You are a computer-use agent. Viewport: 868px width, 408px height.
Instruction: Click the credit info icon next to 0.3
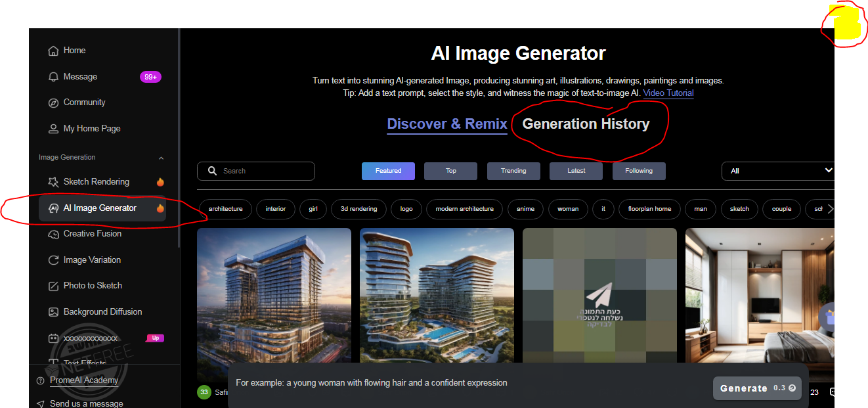coord(792,388)
